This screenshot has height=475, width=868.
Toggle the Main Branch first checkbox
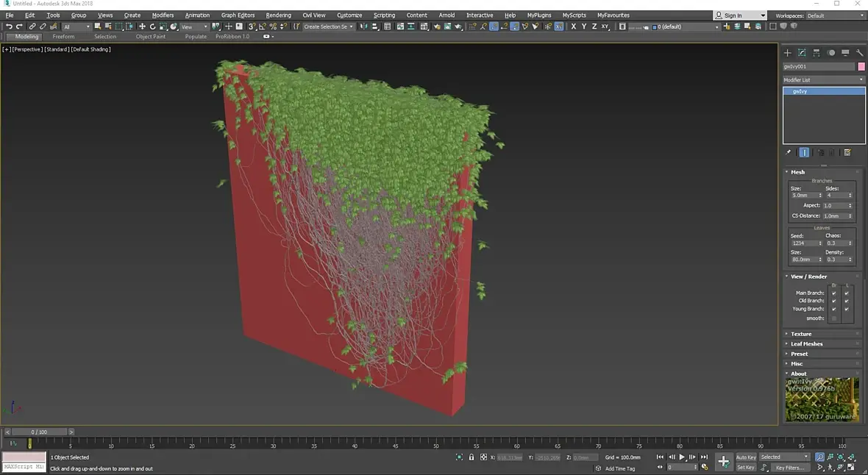point(833,293)
